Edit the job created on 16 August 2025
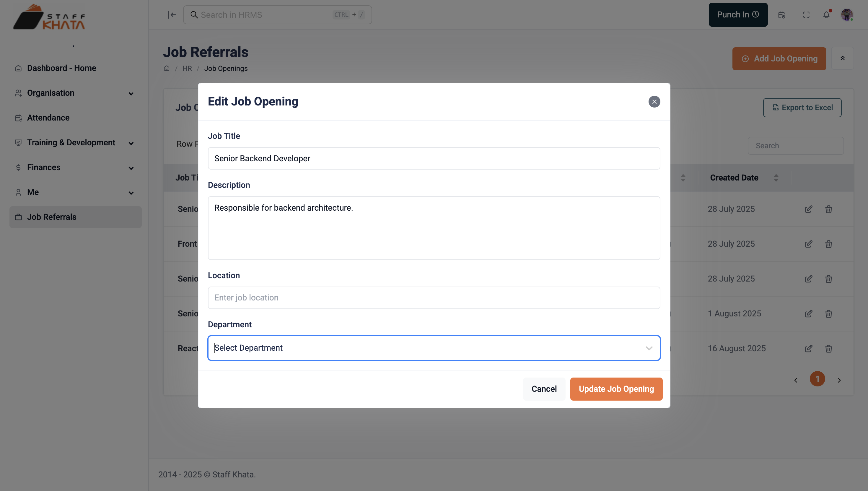The image size is (868, 491). pyautogui.click(x=809, y=348)
